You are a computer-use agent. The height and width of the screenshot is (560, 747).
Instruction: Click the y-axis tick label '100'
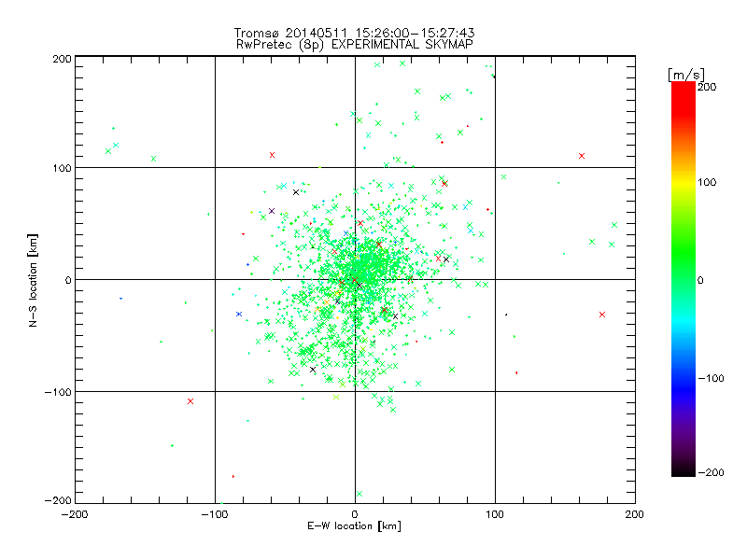click(x=62, y=168)
